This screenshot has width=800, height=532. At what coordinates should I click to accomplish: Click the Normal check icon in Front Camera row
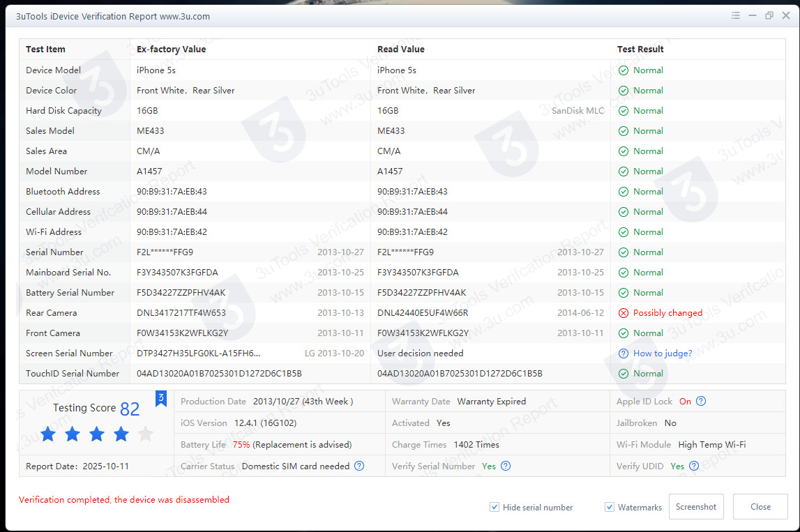[624, 333]
